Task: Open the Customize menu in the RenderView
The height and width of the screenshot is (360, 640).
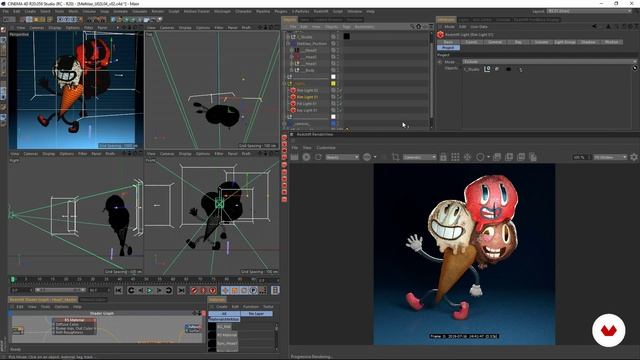Action: (326, 148)
